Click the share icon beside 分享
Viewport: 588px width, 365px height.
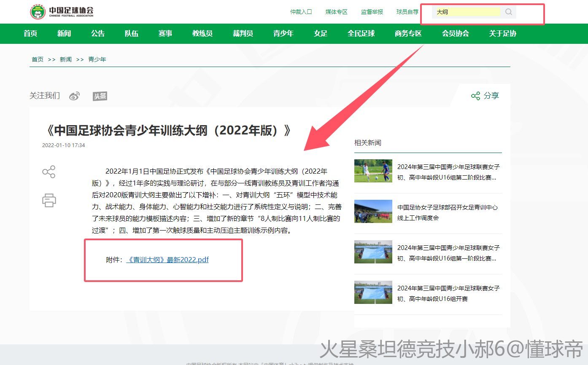475,96
